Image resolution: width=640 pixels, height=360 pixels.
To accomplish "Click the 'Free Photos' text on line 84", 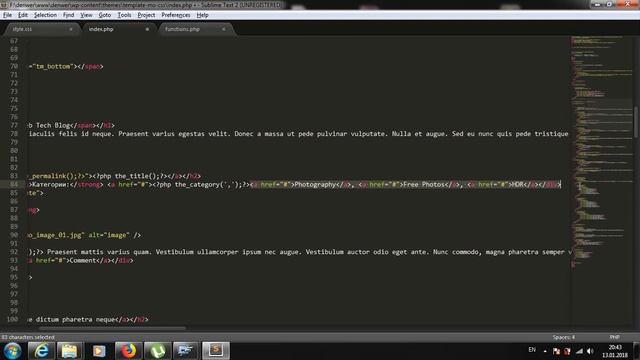I will tap(423, 184).
